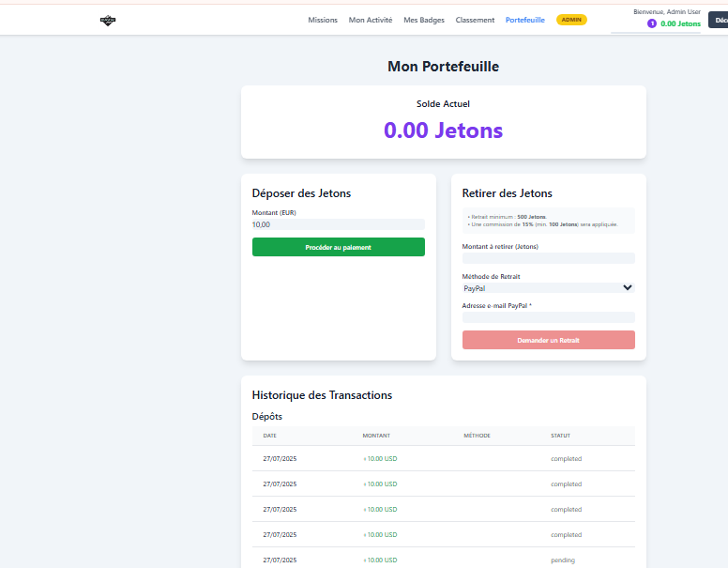Click the Montant à retirer input

pos(548,258)
